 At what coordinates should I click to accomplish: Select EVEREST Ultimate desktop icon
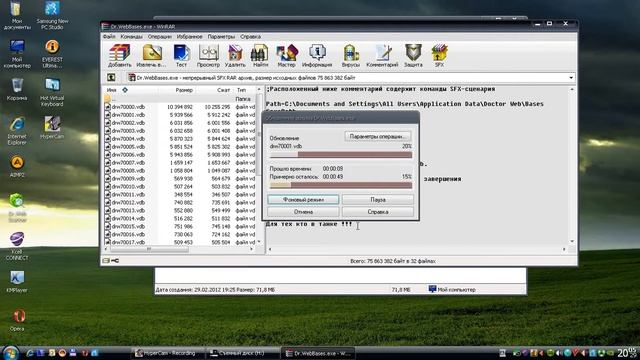[52, 54]
